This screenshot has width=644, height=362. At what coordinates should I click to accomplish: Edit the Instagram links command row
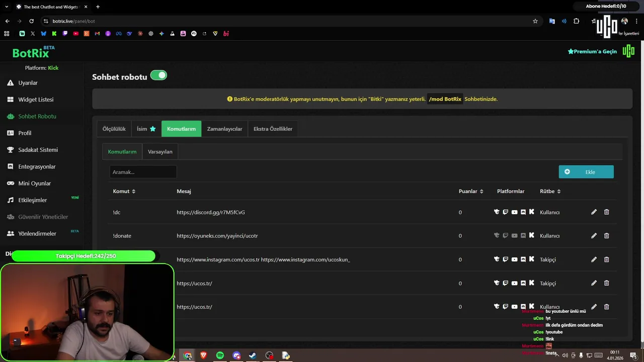pyautogui.click(x=594, y=259)
